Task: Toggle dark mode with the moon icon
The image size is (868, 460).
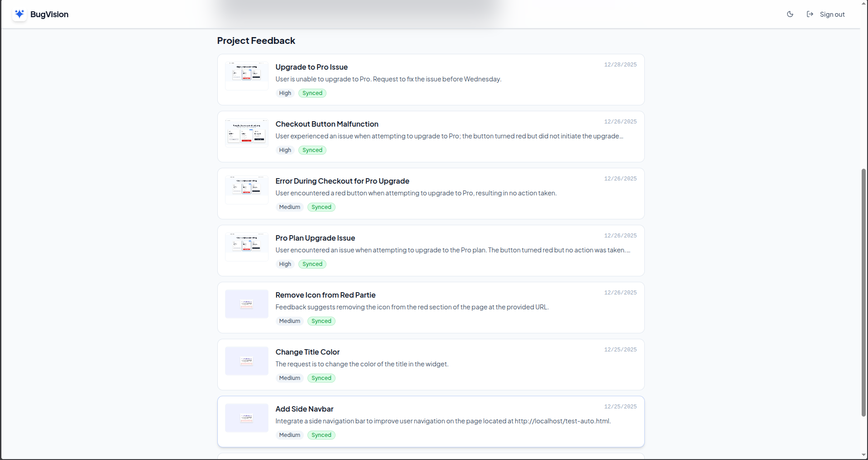Action: [x=790, y=14]
